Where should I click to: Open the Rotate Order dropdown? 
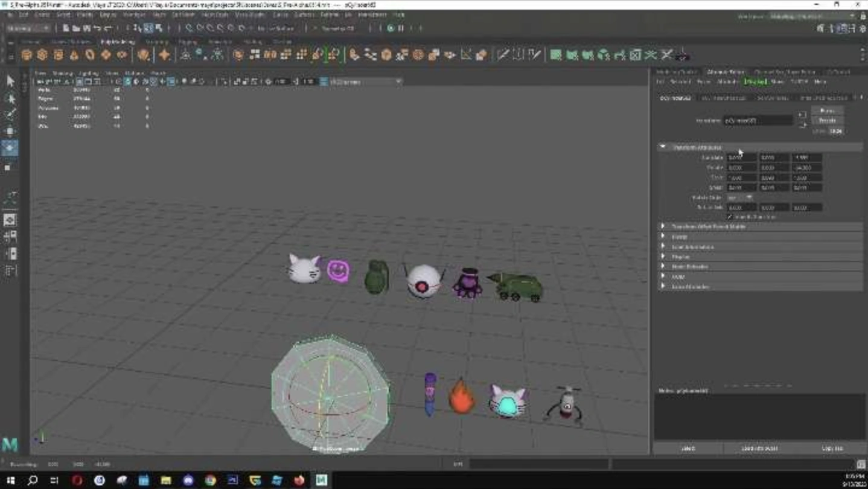pos(740,197)
